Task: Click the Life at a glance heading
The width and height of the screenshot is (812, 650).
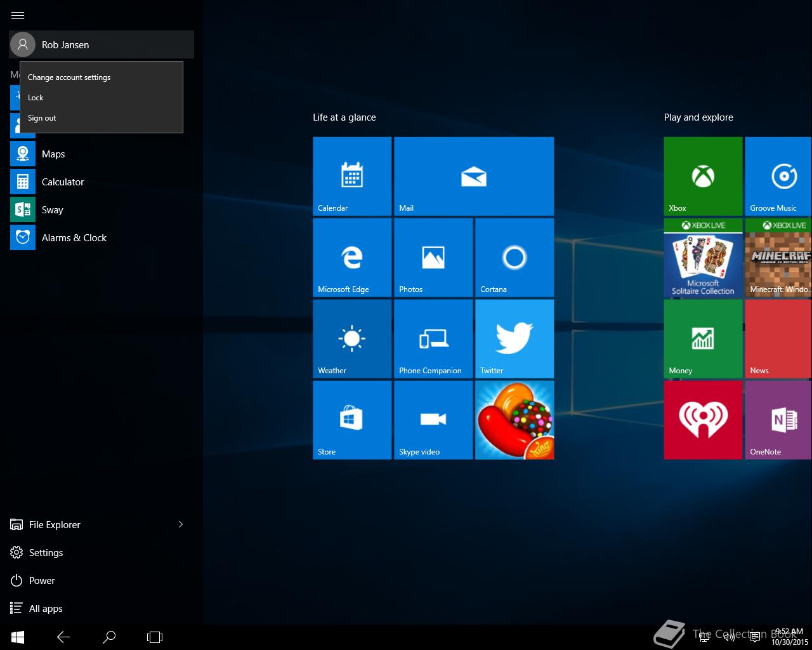Action: coord(344,117)
